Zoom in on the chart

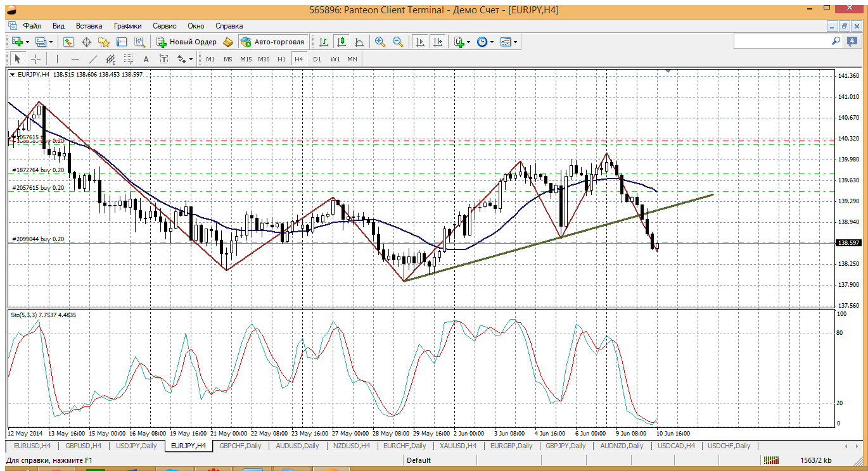pos(380,42)
